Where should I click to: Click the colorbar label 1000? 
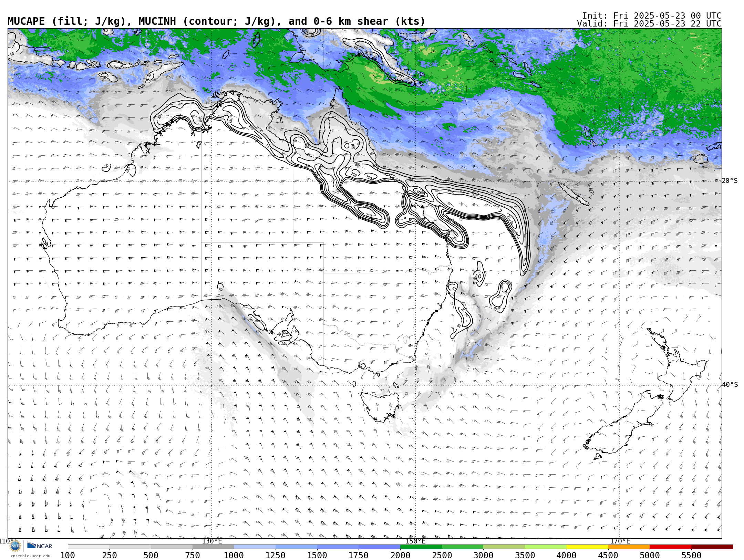(234, 555)
